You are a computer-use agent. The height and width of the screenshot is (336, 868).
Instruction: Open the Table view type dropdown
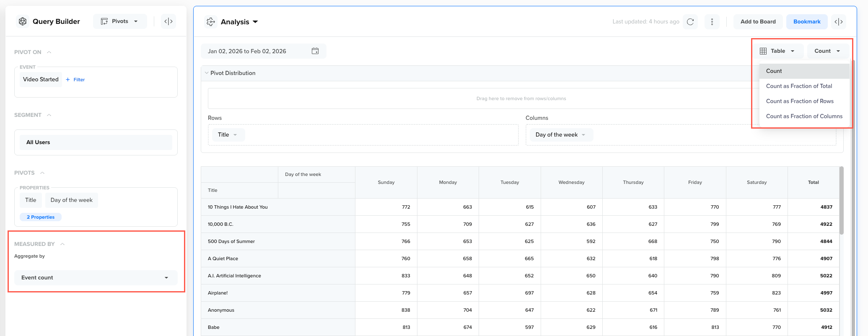tap(779, 51)
